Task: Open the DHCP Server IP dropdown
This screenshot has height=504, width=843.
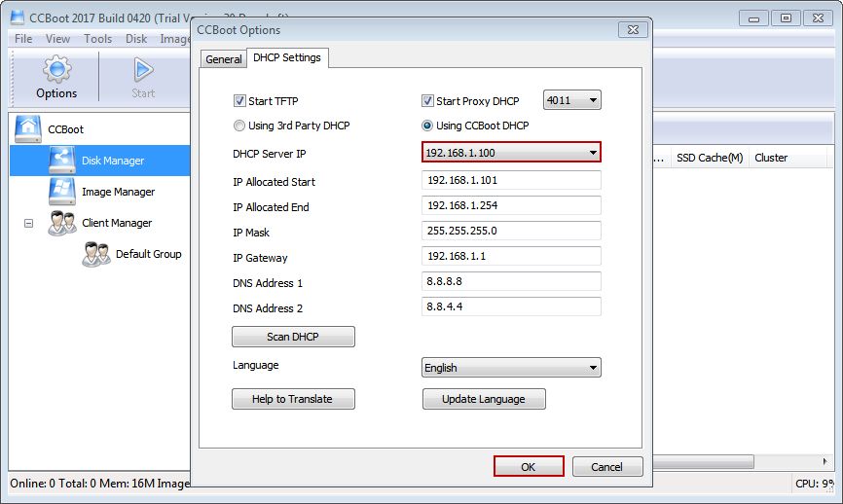Action: [x=511, y=152]
